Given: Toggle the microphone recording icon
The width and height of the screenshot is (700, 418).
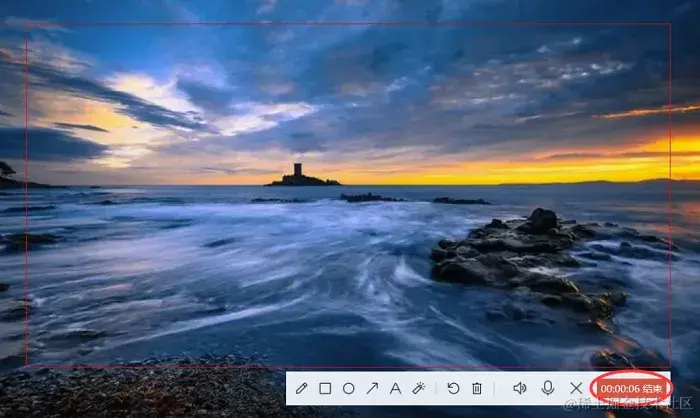Looking at the screenshot, I should (548, 388).
